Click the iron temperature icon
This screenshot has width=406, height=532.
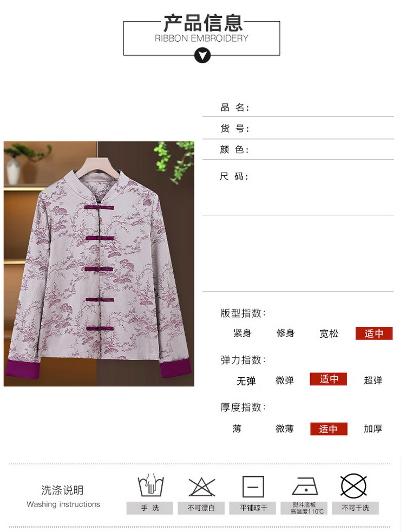coord(305,486)
